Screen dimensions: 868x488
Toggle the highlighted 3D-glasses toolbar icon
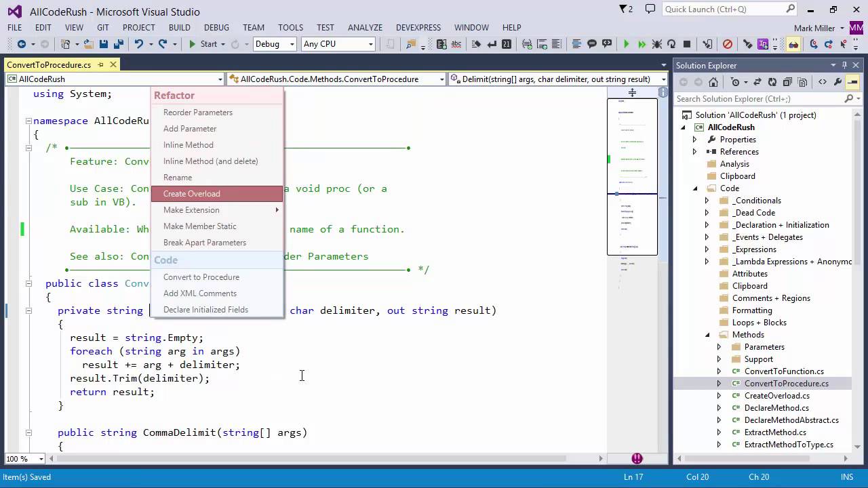click(x=793, y=44)
